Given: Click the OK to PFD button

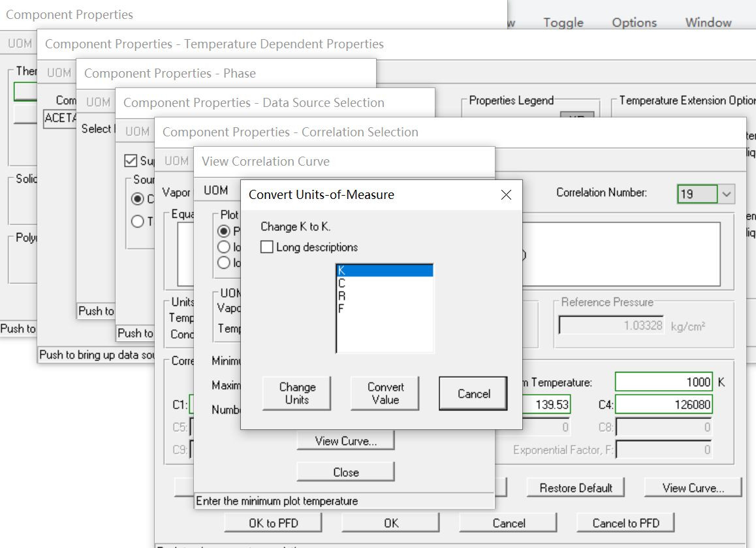Looking at the screenshot, I should pyautogui.click(x=274, y=523).
